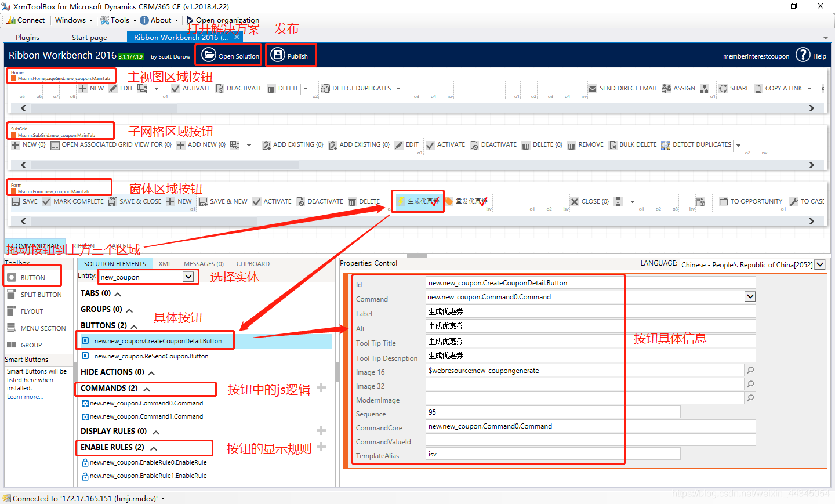This screenshot has height=504, width=835.
Task: Pick the GROUP control in the Toolbox
Action: point(24,345)
